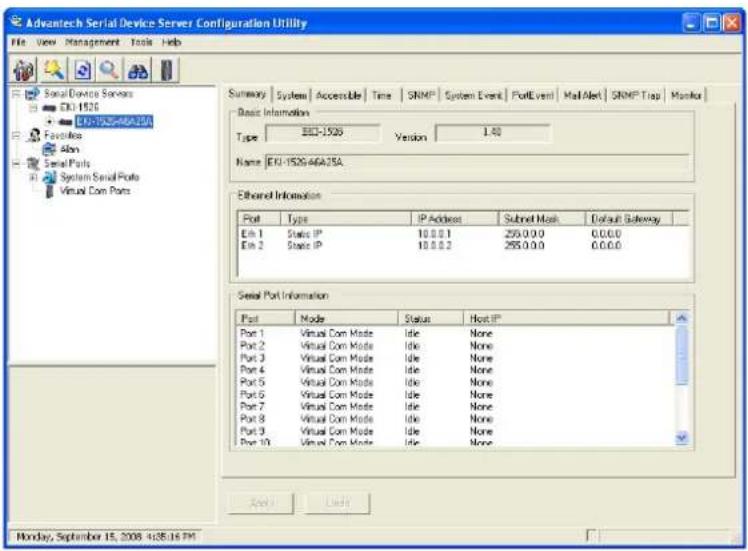748x551 pixels.
Task: Click the Favorites node icon
Action: tap(33, 135)
